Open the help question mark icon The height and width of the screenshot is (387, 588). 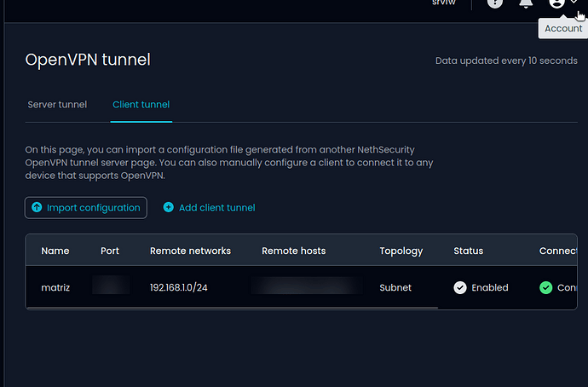494,3
